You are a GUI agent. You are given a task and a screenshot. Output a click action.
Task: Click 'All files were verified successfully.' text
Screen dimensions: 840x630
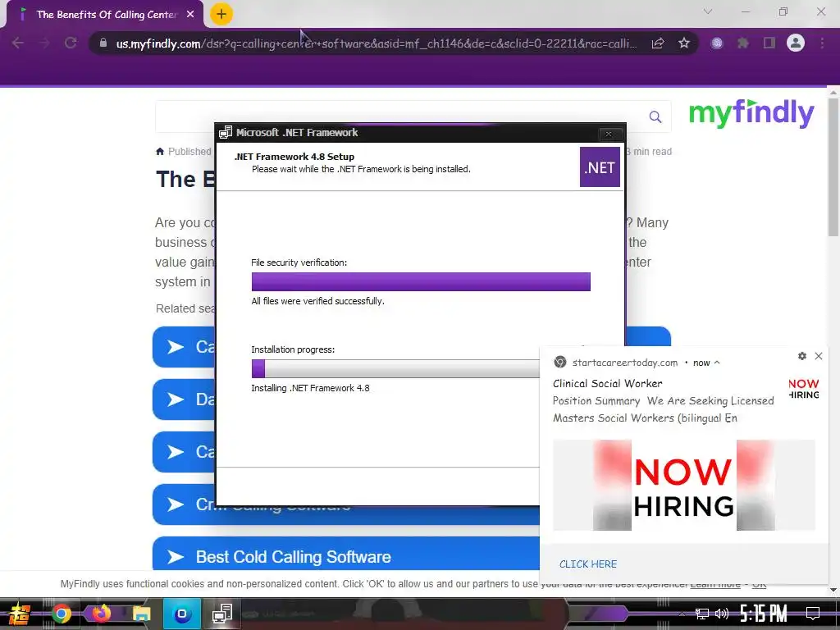click(x=317, y=301)
